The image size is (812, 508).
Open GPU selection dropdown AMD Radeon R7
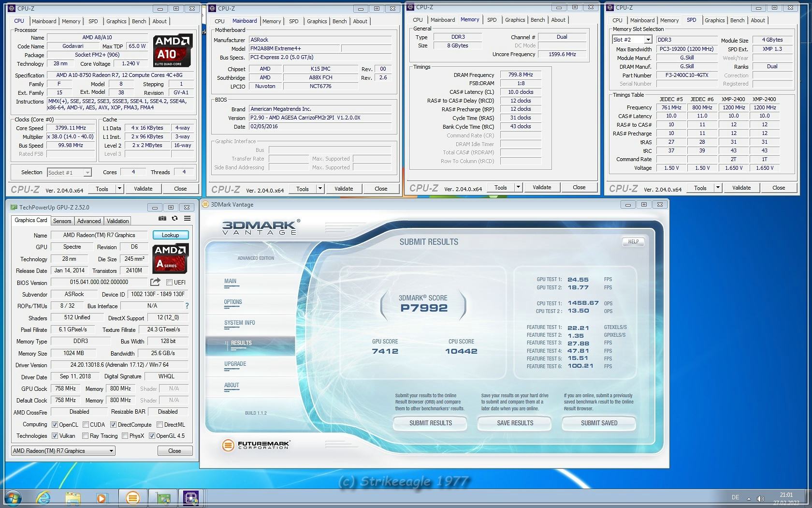pos(63,450)
